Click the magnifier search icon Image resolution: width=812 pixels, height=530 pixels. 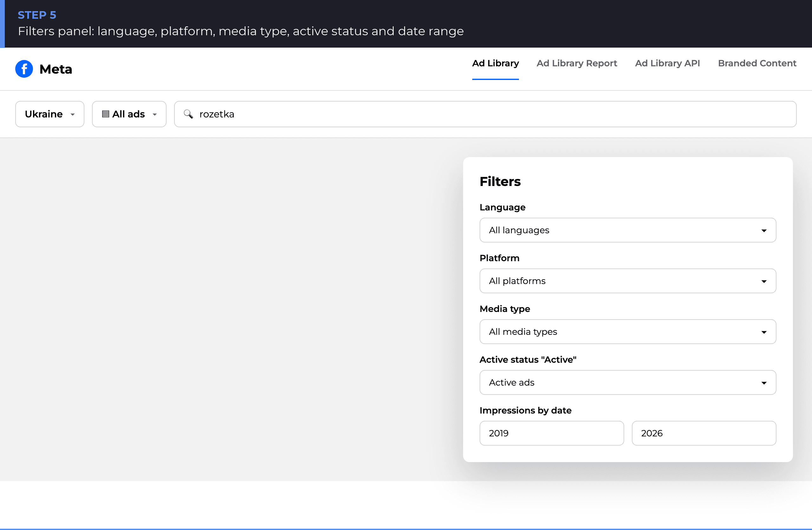point(188,114)
